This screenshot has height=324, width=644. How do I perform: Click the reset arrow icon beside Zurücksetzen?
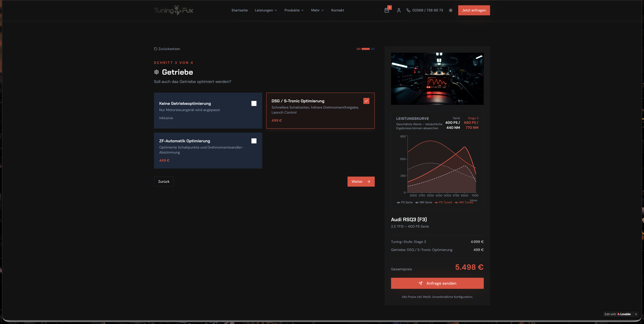(x=155, y=49)
